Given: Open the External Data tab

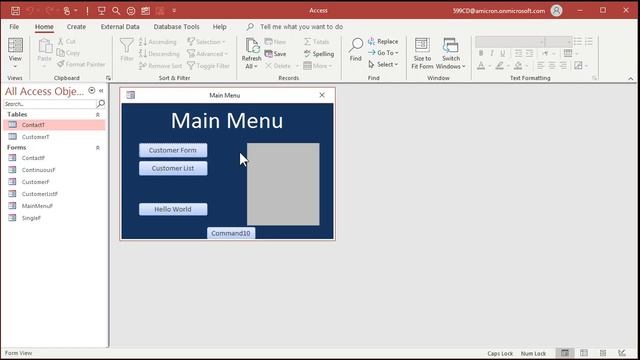Looking at the screenshot, I should [x=120, y=27].
